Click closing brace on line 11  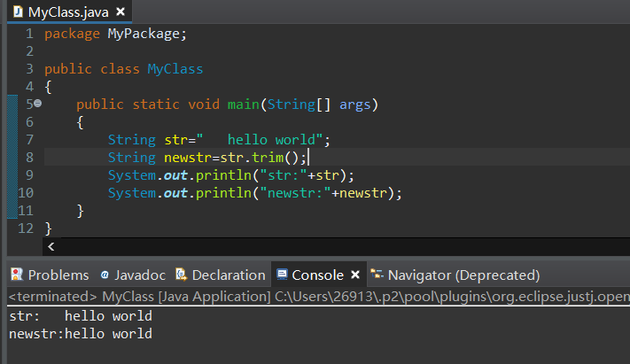pos(80,211)
